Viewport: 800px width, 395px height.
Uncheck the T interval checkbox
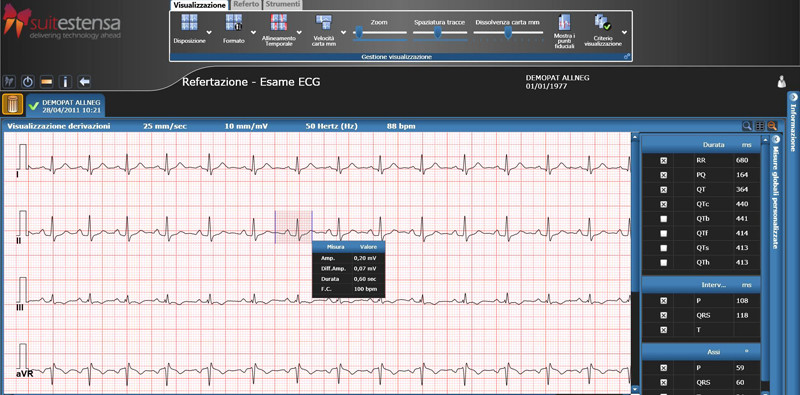(663, 330)
